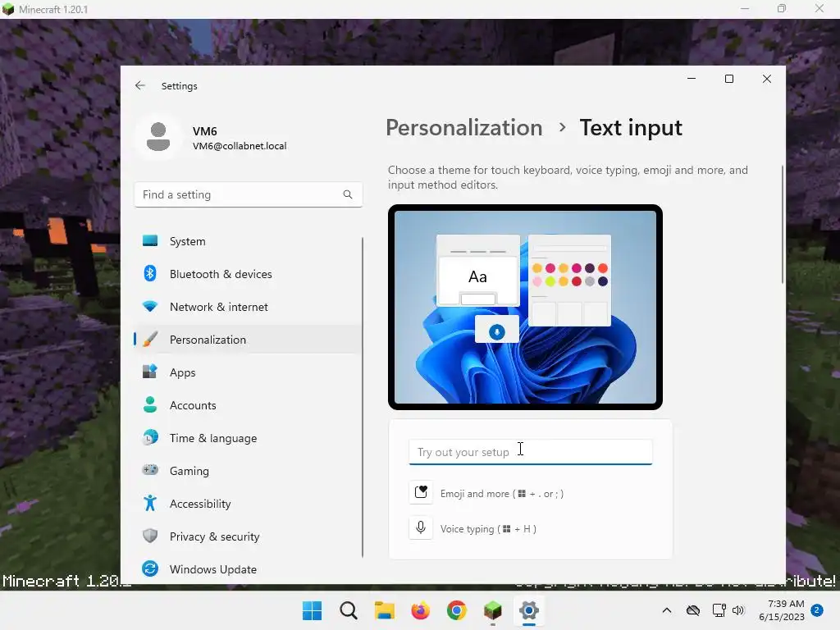Open Privacy & security settings
The image size is (840, 630).
(249, 536)
